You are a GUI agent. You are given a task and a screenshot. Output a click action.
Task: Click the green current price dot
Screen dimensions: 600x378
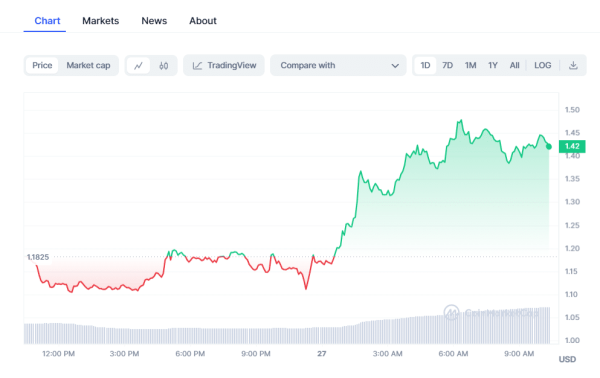tap(549, 147)
